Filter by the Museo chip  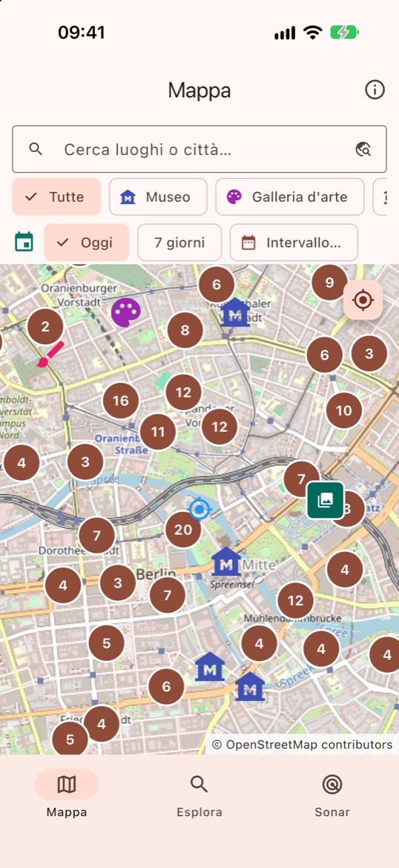click(158, 197)
